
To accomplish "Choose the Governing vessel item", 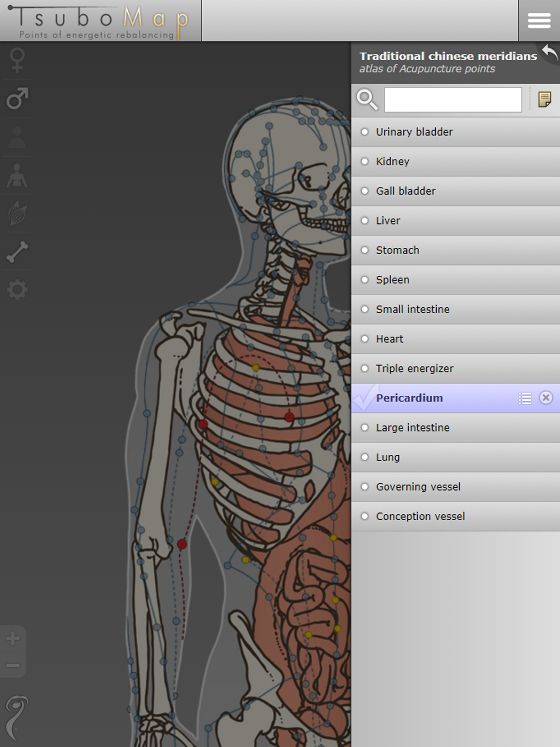I will [418, 487].
